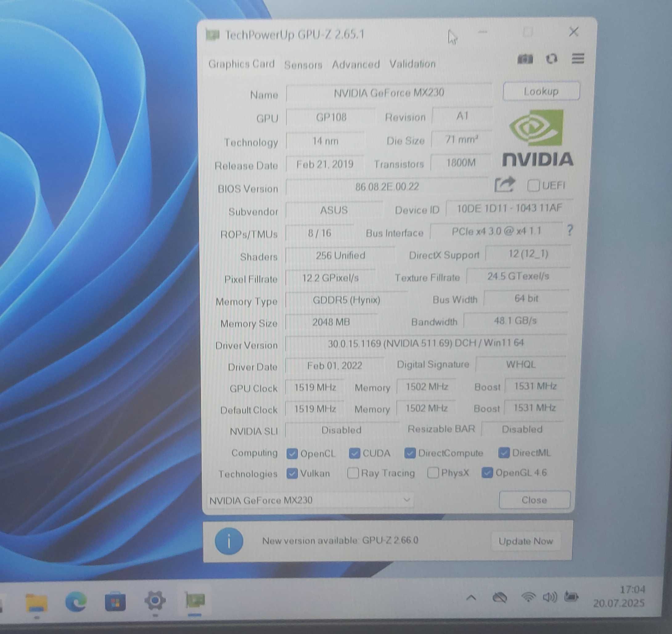Screen dimensions: 672x634
Task: Toggle the OpenGL 4.6 checkbox
Action: (487, 473)
